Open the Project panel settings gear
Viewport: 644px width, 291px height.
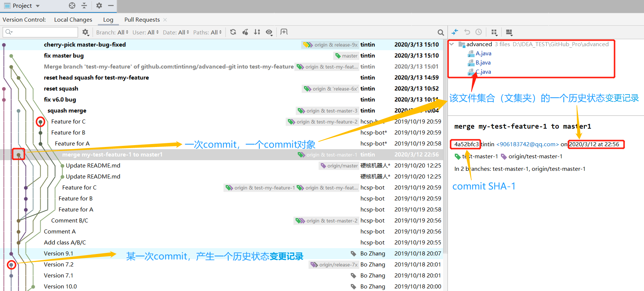tap(99, 5)
